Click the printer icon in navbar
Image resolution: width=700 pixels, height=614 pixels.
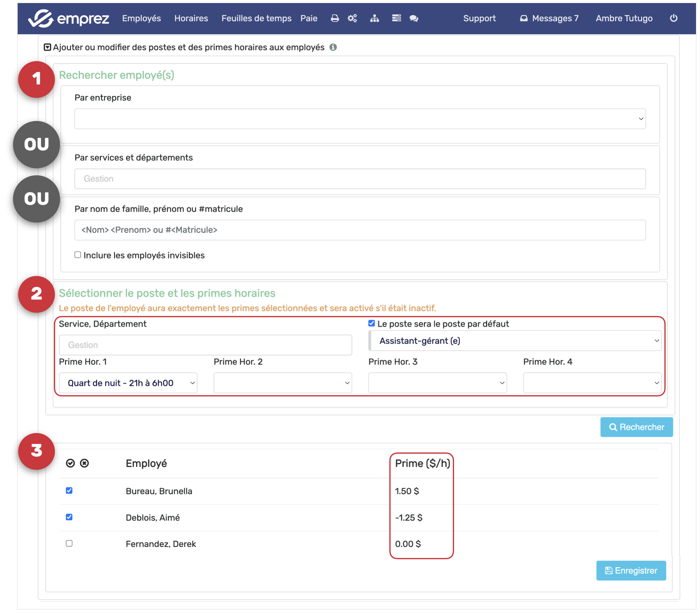[335, 18]
